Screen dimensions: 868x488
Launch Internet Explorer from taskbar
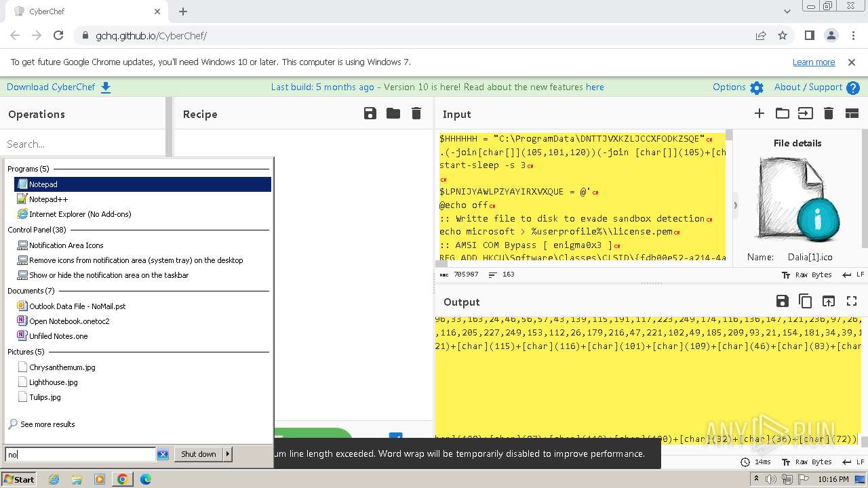pyautogui.click(x=54, y=479)
